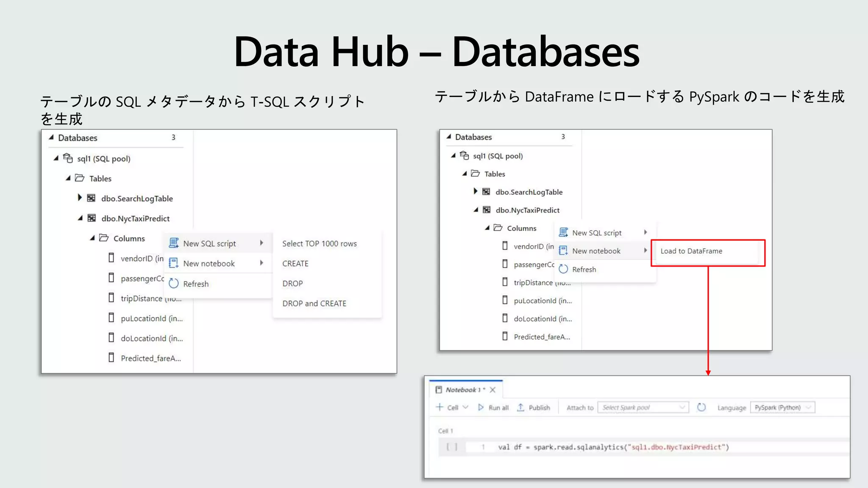Expand dbo.SearchLogTable in right panel
This screenshot has height=488, width=868.
tap(475, 191)
